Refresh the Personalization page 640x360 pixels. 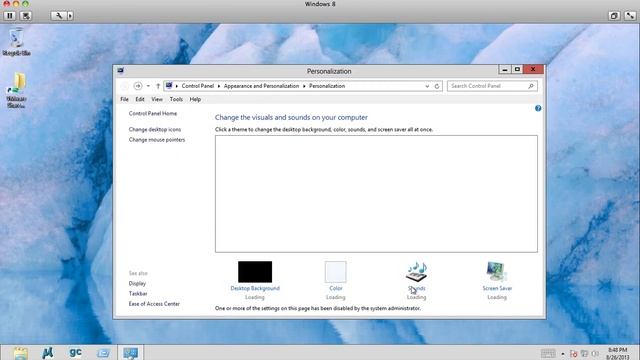point(437,86)
